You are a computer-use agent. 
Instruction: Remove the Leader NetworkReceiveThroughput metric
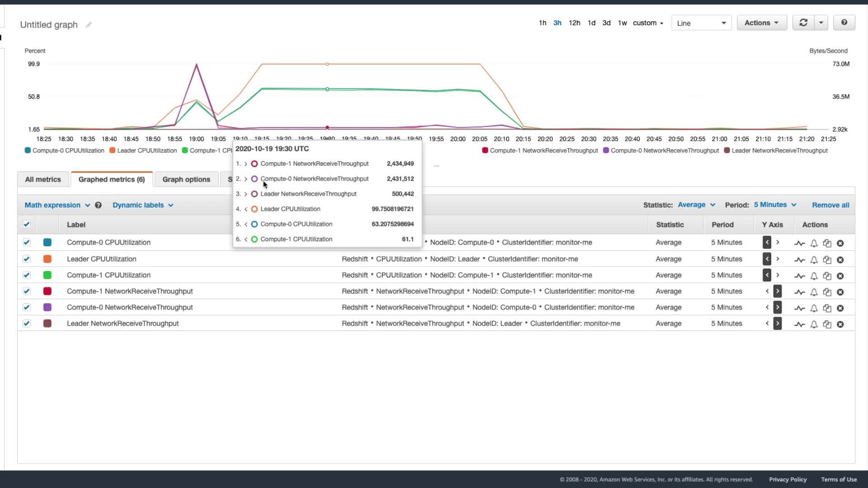coord(840,324)
